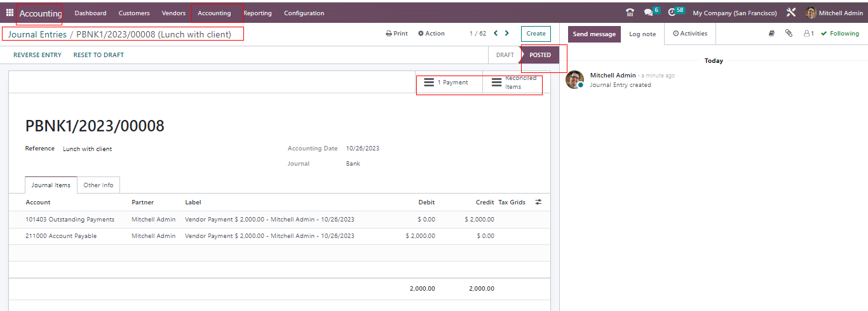Click the Reset to Draft button
This screenshot has width=868, height=311.
click(98, 55)
